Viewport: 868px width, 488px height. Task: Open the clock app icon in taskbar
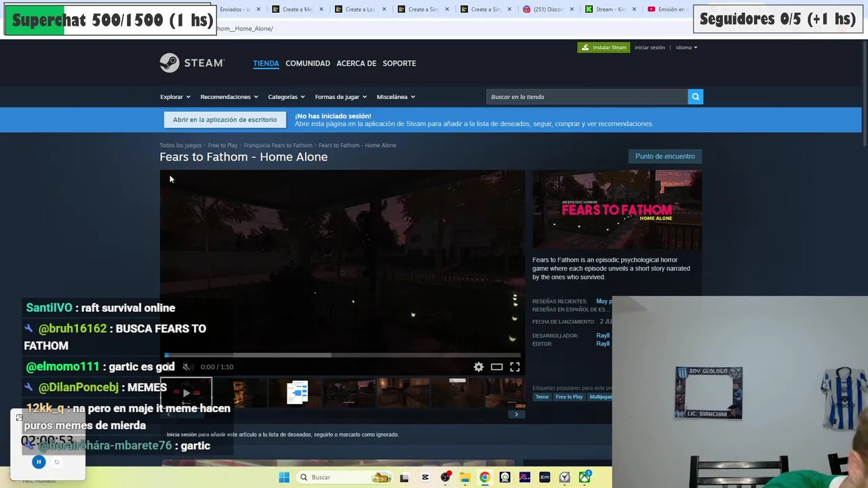click(564, 477)
